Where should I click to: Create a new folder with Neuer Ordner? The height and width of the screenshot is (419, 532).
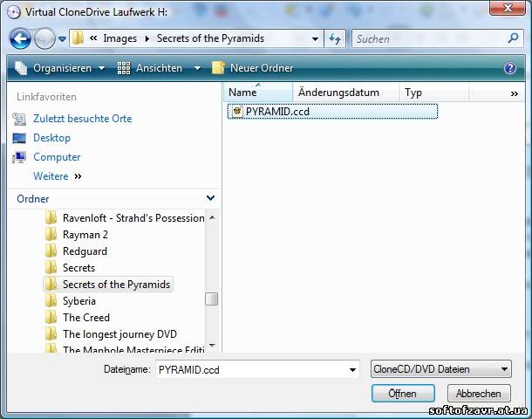point(252,68)
